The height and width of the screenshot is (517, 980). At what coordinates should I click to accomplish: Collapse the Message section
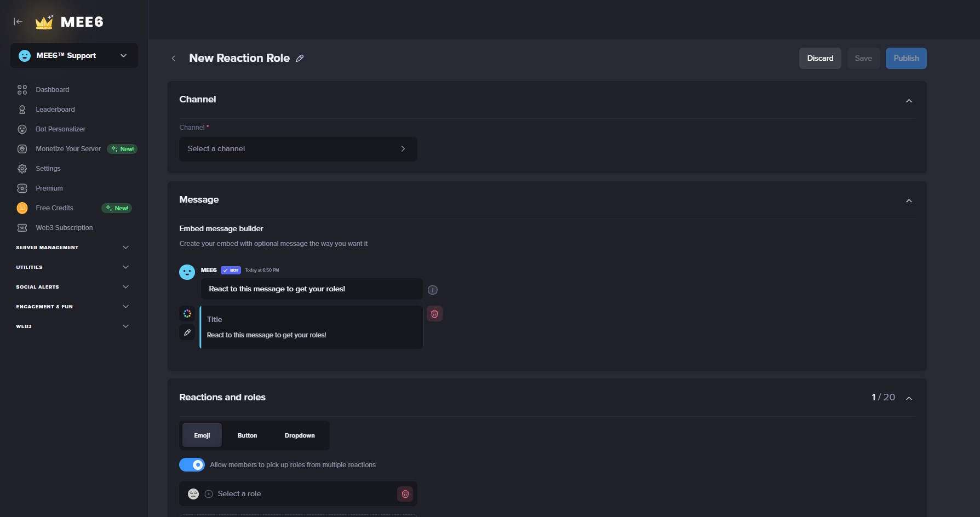(x=909, y=201)
